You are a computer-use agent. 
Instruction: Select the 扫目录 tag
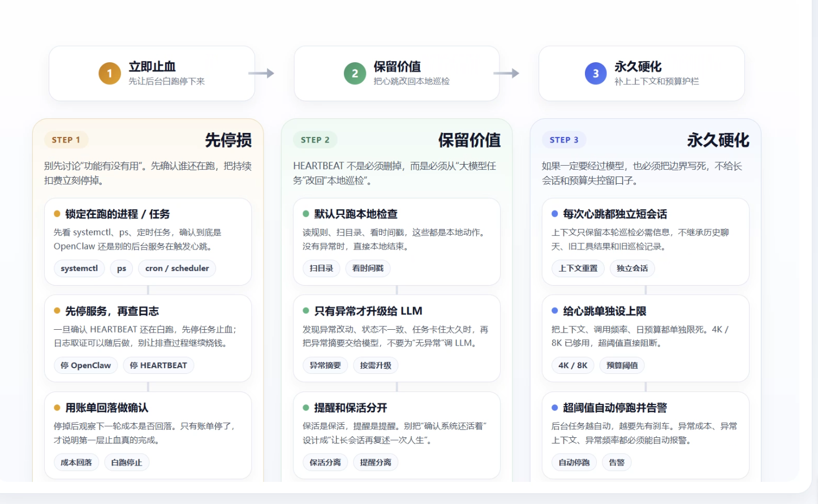(x=321, y=268)
